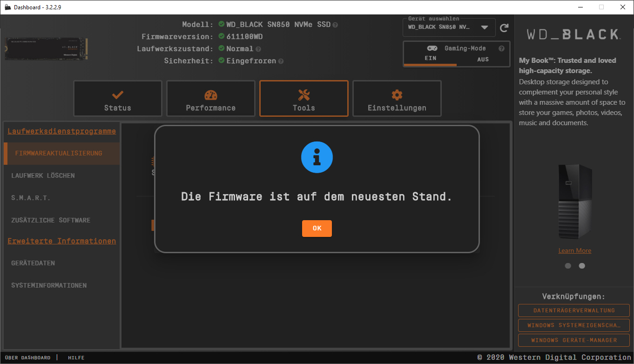
Task: Select Laufwerk löschen in sidebar
Action: click(x=62, y=175)
